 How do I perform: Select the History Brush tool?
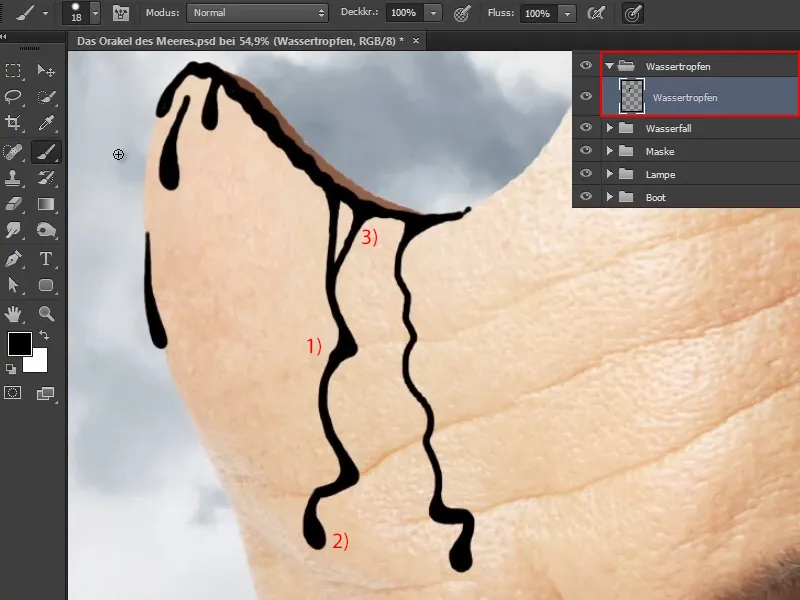tap(46, 178)
